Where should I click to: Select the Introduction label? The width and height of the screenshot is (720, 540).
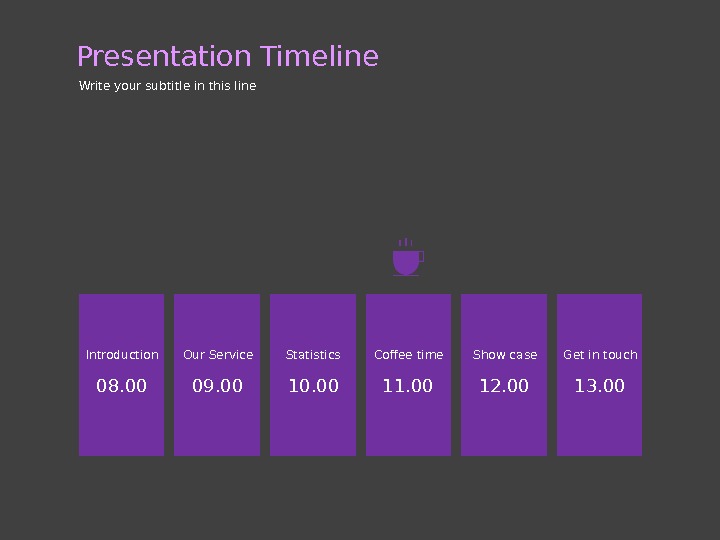[122, 355]
